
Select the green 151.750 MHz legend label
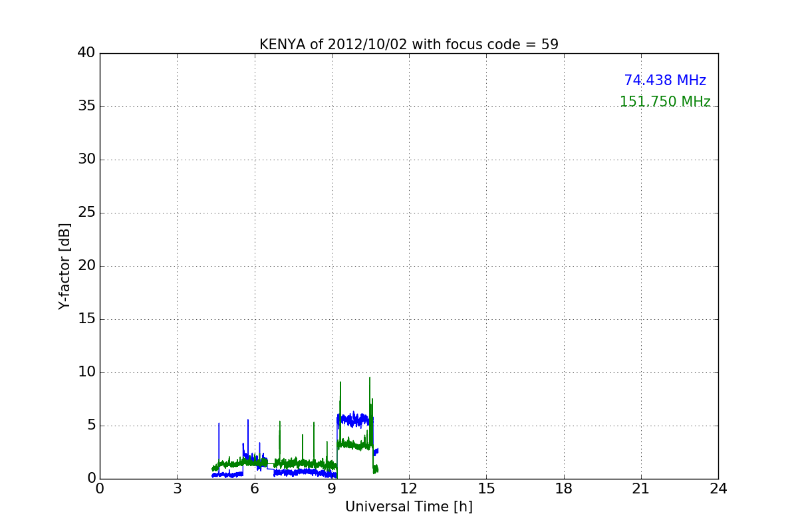pyautogui.click(x=665, y=102)
